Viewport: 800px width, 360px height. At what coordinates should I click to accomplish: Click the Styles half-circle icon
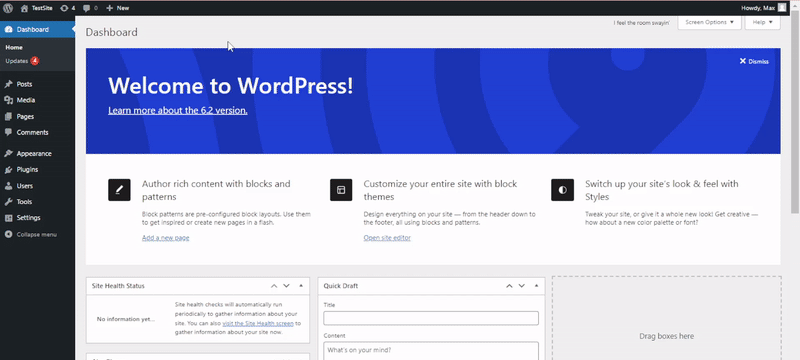click(x=562, y=190)
